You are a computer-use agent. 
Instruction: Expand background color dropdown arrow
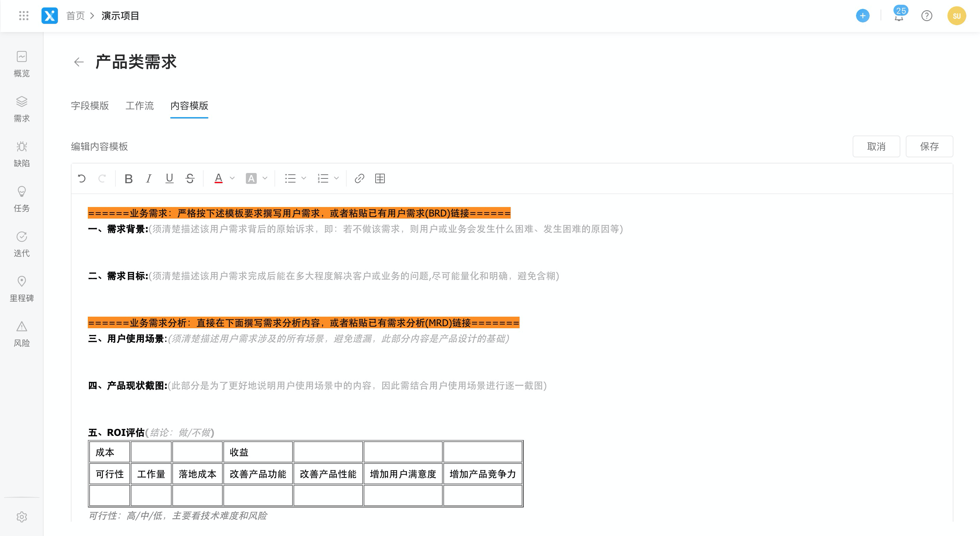(x=265, y=178)
